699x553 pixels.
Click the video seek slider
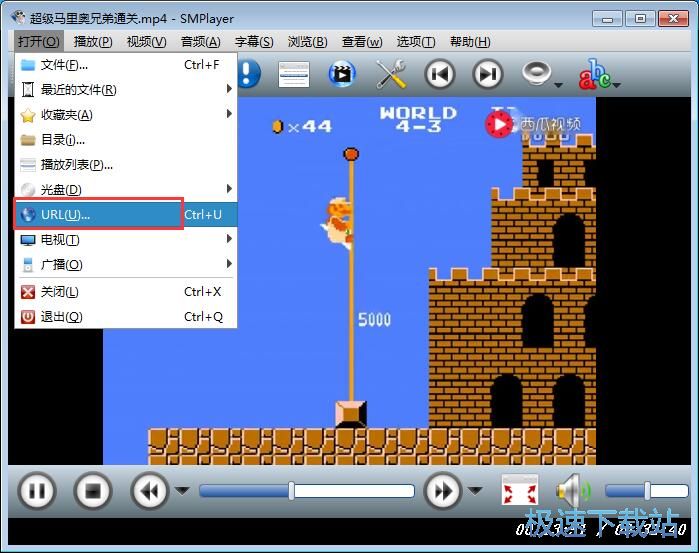coord(307,491)
